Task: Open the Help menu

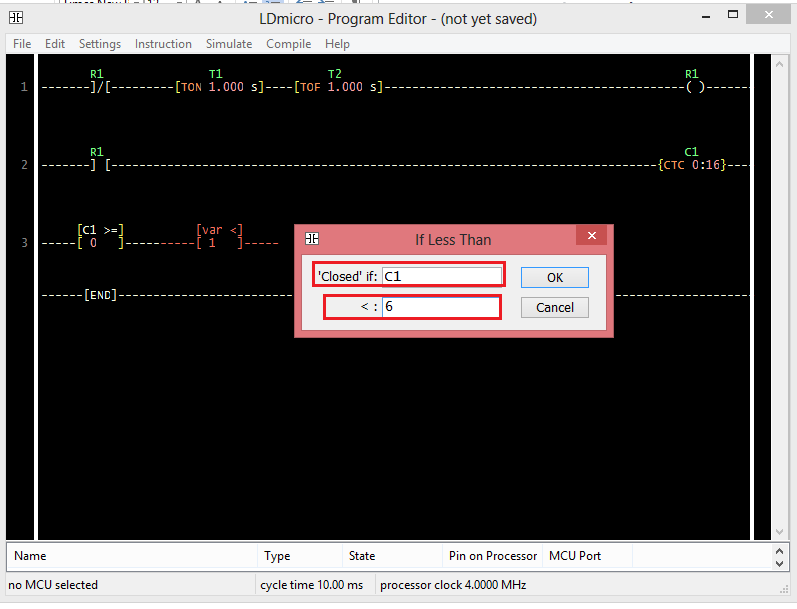Action: [337, 44]
